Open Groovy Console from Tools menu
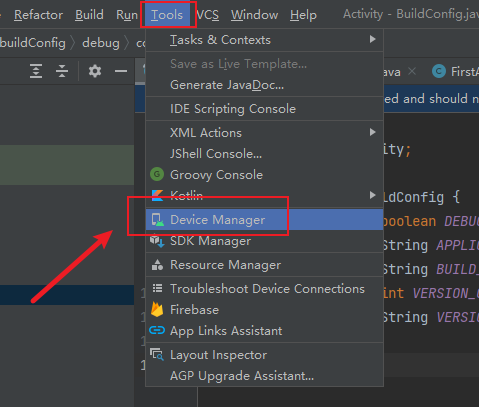Viewport: 479px width, 407px height. point(264,175)
